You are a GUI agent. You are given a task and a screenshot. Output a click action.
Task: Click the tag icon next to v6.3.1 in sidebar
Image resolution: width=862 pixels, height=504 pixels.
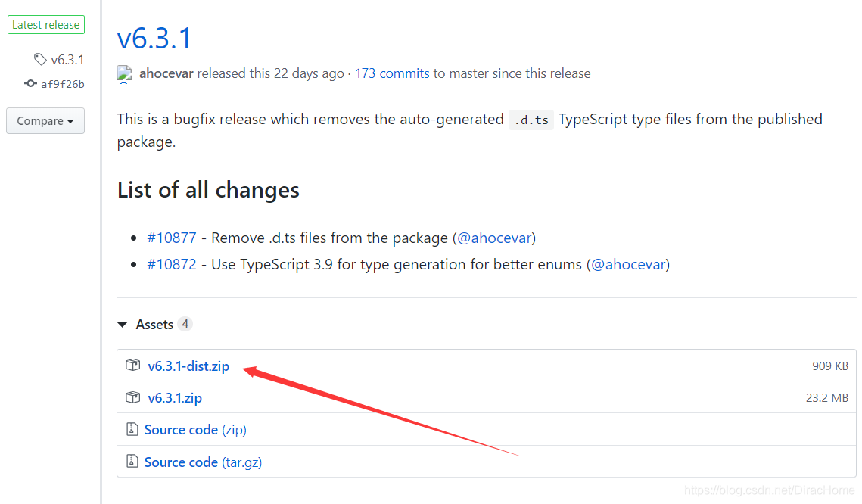point(40,59)
